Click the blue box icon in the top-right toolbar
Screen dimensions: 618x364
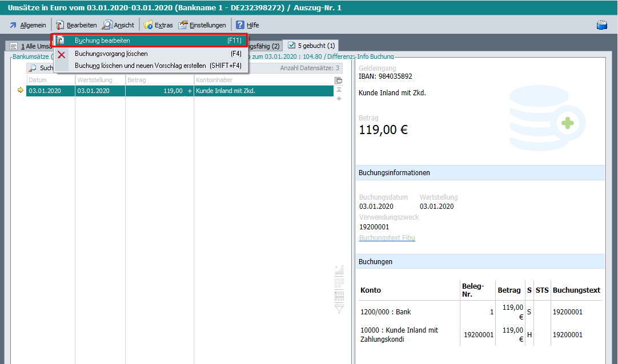(601, 25)
